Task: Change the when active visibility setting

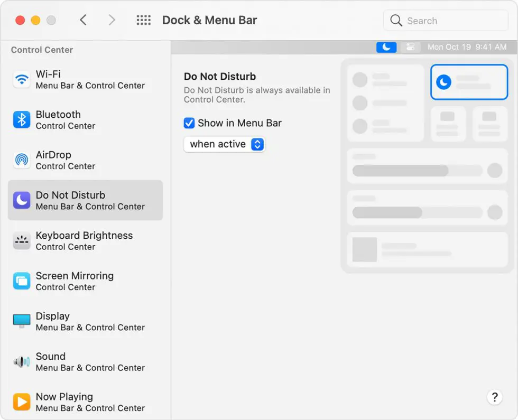Action: click(x=224, y=144)
